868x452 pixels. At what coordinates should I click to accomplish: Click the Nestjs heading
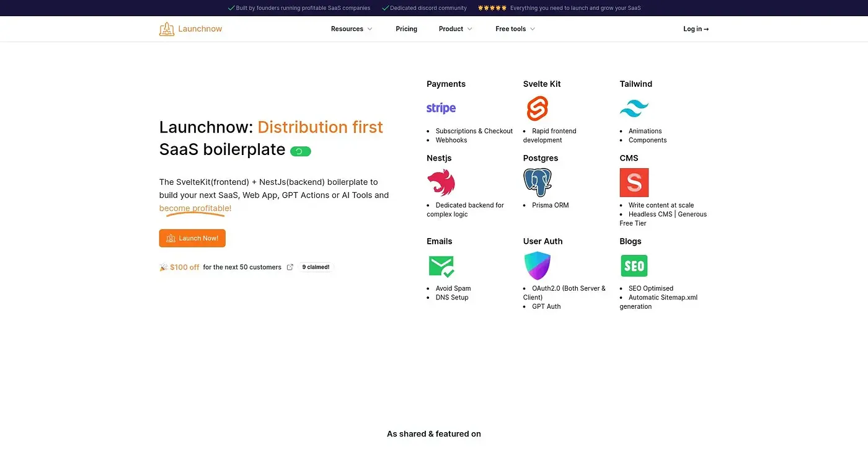click(x=439, y=158)
